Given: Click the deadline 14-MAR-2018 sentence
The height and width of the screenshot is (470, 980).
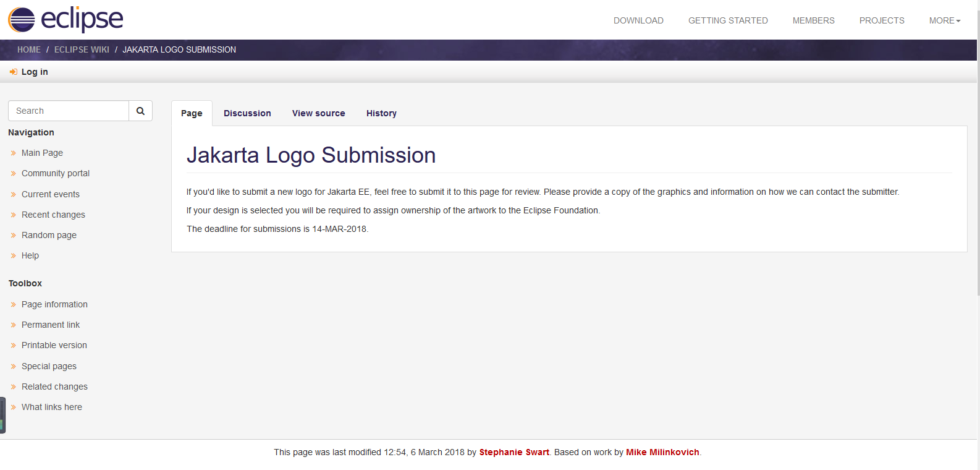Looking at the screenshot, I should click(x=277, y=229).
